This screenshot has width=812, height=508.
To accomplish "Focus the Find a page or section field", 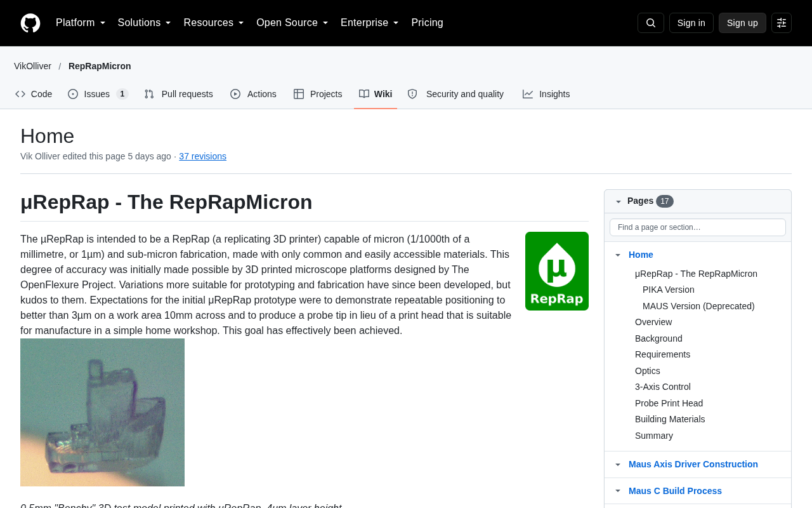I will pos(698,227).
